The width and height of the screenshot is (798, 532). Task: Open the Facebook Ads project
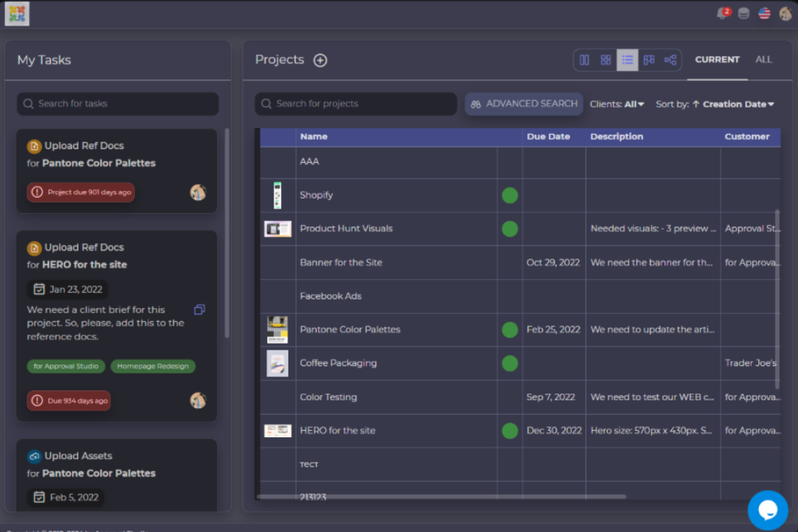coord(331,296)
